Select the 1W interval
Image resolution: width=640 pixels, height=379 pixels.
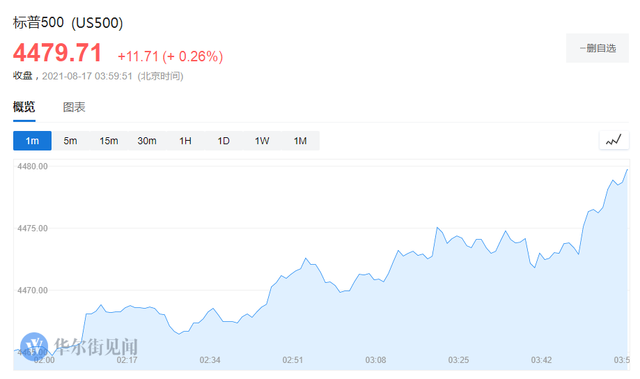tap(262, 141)
